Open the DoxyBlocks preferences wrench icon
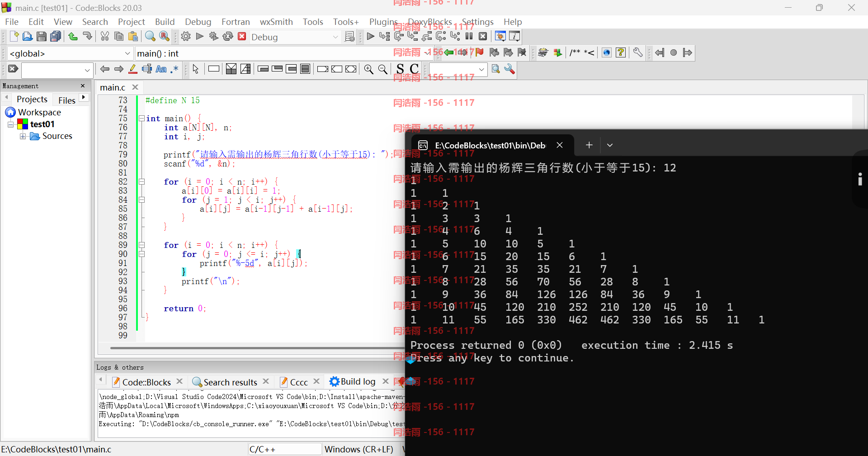This screenshot has height=456, width=868. pos(638,53)
